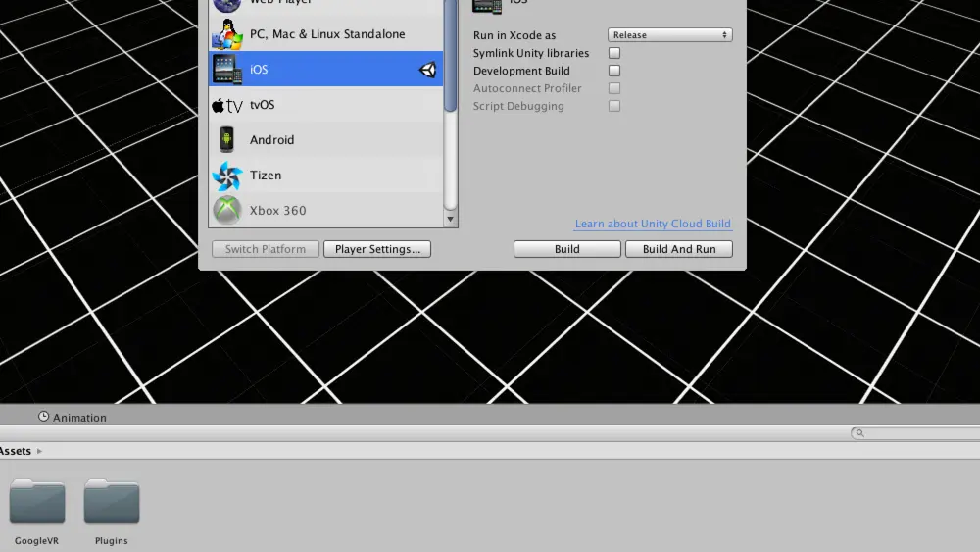Screen dimensions: 980x552
Task: Select the Android platform row
Action: point(325,139)
